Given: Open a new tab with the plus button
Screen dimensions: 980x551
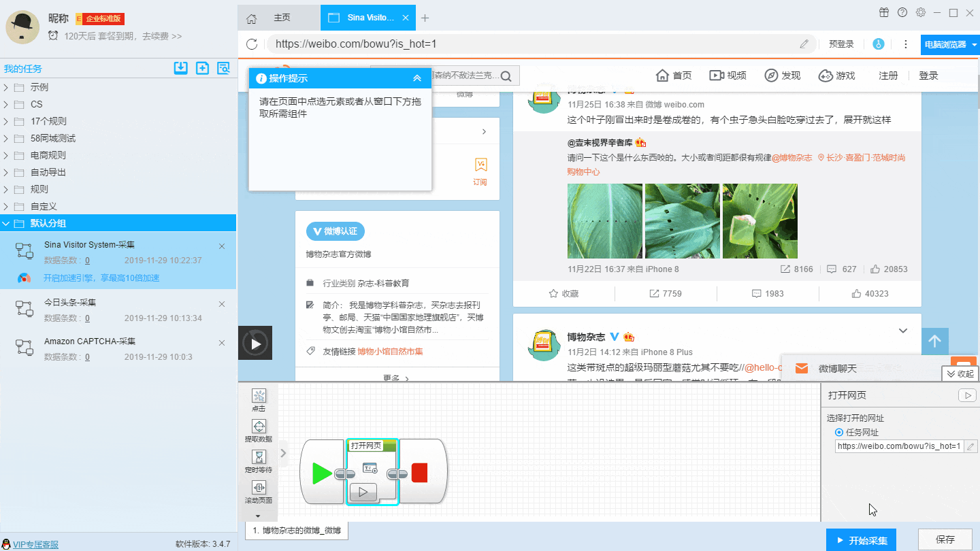Looking at the screenshot, I should point(425,18).
